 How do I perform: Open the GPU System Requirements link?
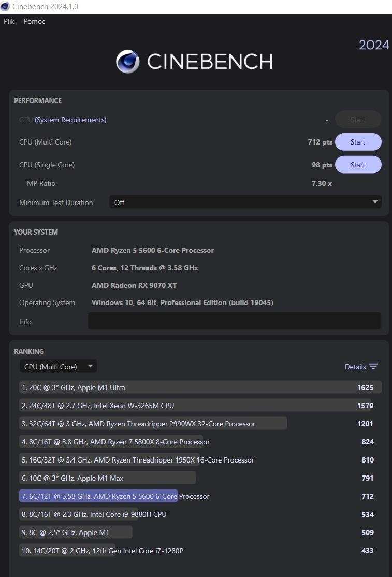[x=70, y=120]
